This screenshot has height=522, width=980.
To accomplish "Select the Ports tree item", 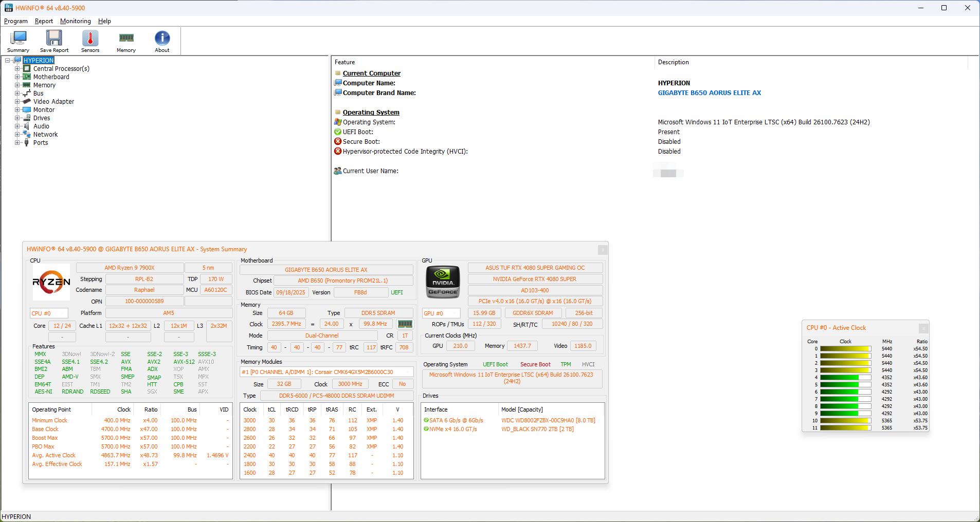I will [41, 143].
